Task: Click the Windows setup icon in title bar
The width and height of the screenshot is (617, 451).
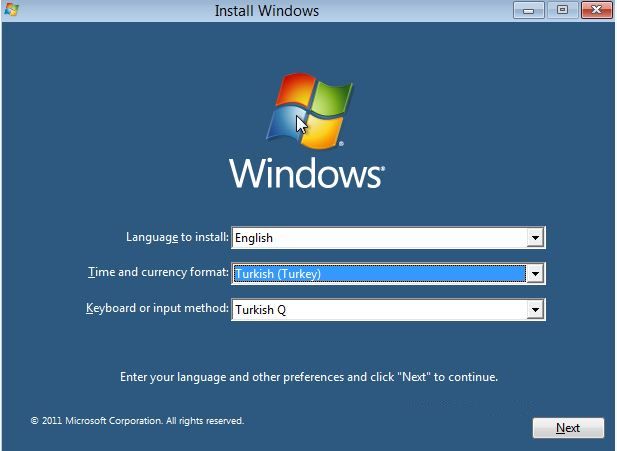Action: coord(11,11)
